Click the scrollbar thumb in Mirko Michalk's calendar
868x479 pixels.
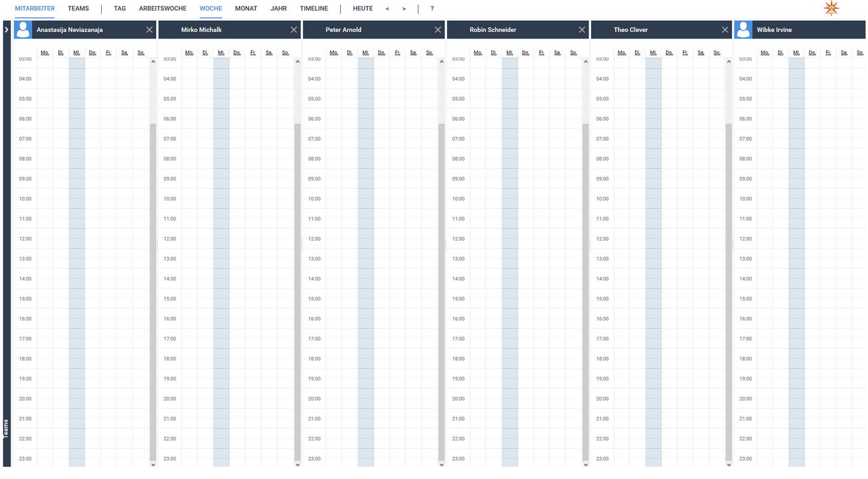click(x=298, y=292)
